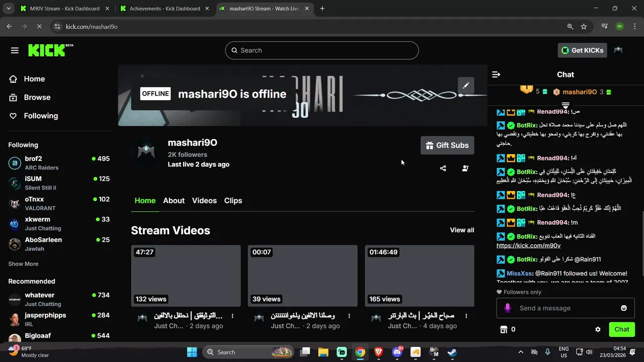Click the Get KICKs button

[582, 50]
